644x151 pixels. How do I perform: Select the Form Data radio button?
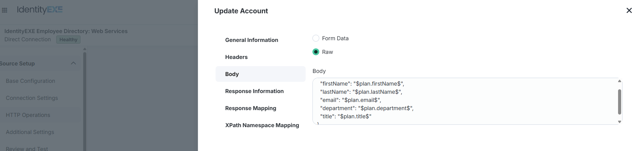tap(316, 38)
